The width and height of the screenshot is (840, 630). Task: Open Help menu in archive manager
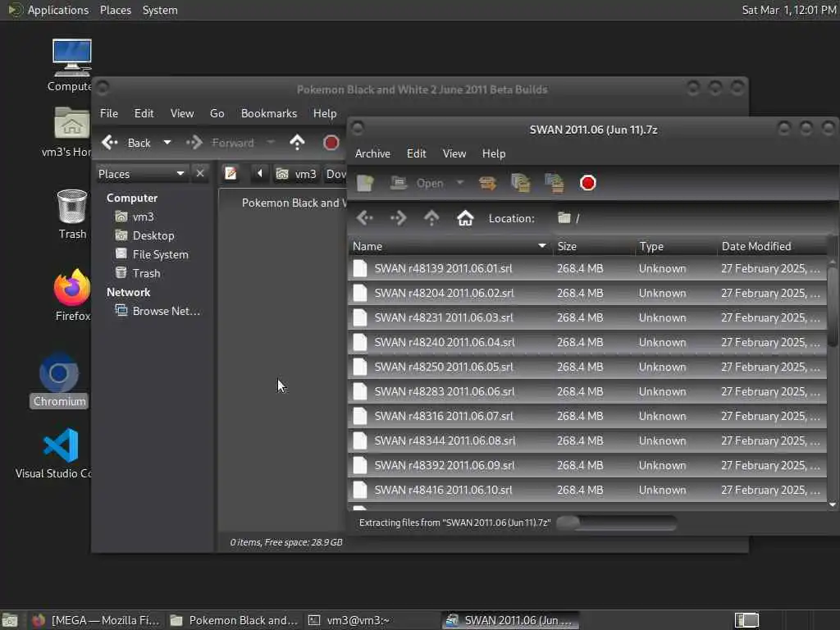coord(493,153)
